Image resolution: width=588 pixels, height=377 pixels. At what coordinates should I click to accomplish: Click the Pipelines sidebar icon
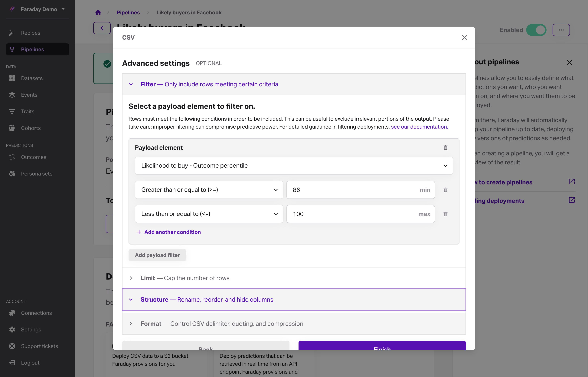pyautogui.click(x=12, y=49)
